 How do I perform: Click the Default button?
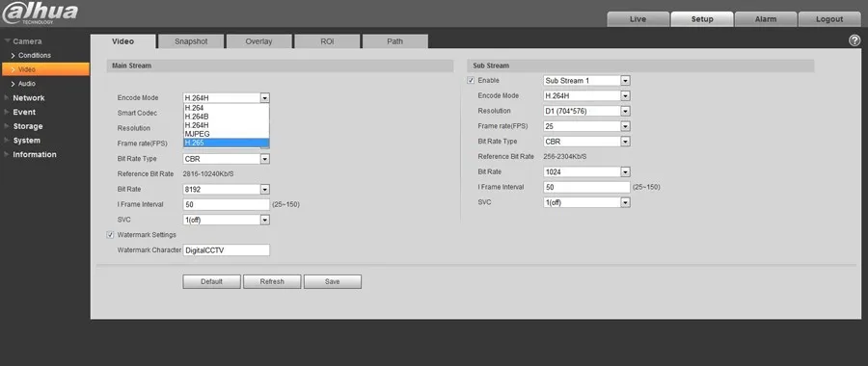click(x=211, y=281)
